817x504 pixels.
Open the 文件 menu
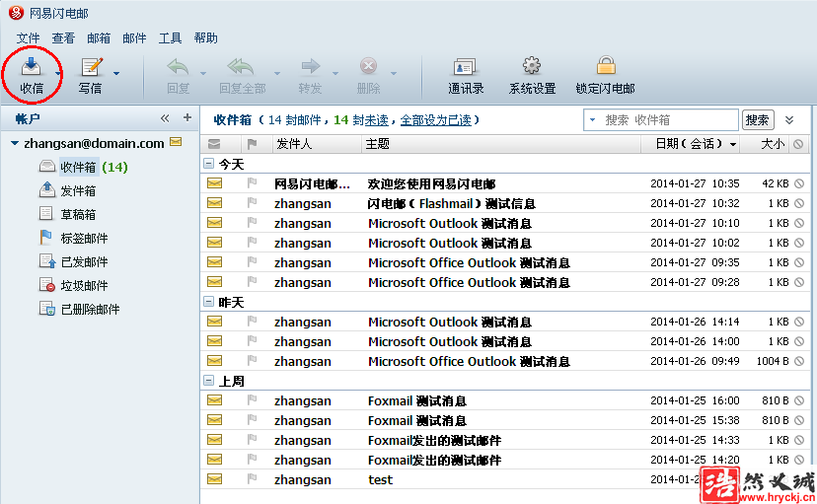[29, 38]
